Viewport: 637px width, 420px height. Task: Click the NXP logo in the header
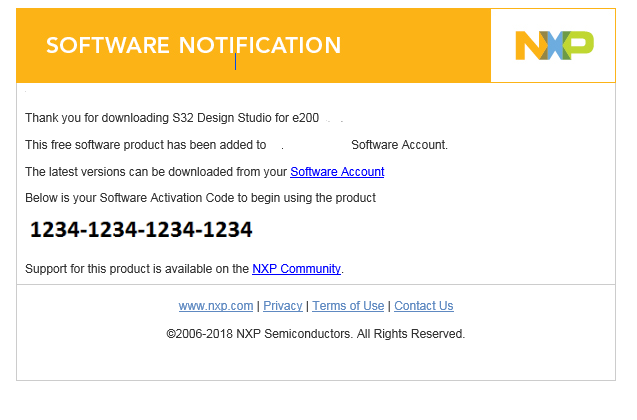coord(553,45)
